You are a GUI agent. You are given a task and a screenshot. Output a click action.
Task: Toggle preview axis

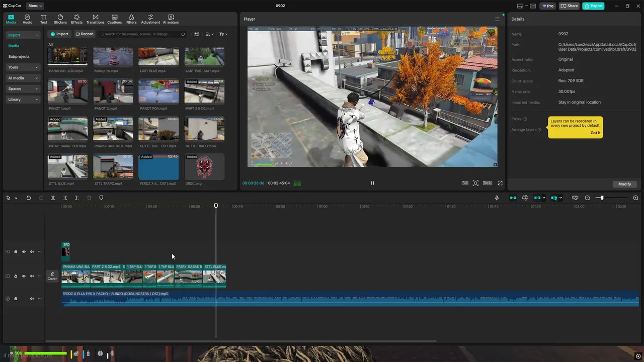coord(554,198)
